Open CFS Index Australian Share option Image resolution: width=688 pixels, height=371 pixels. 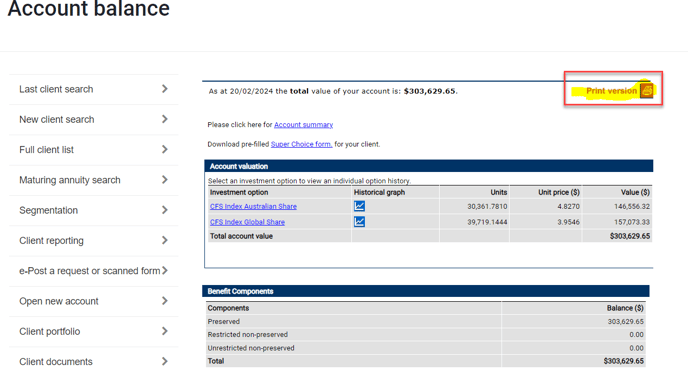(253, 206)
